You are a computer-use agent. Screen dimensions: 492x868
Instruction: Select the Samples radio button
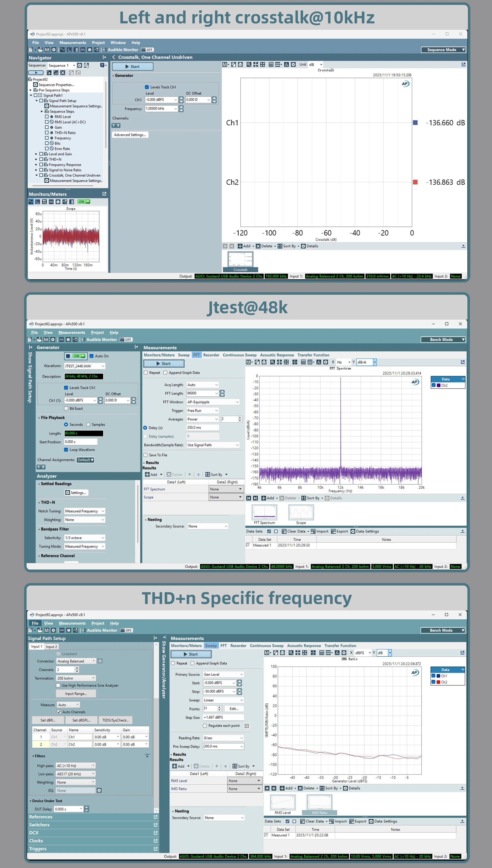88,425
